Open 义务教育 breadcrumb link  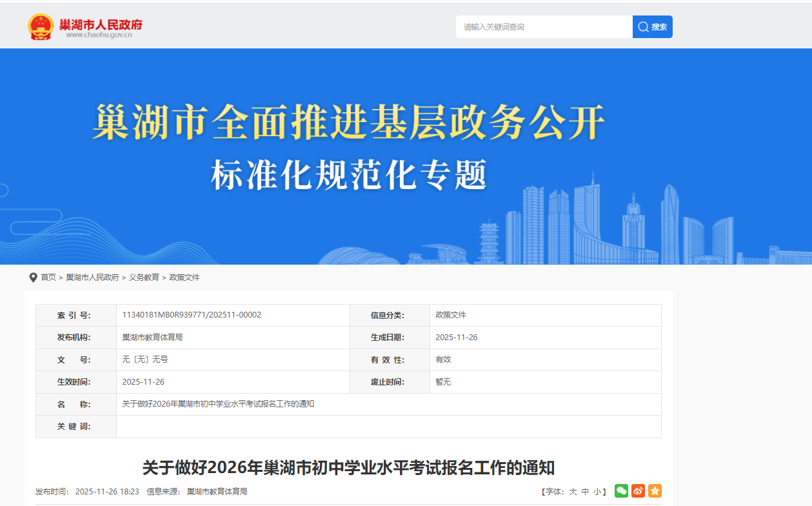pos(144,278)
